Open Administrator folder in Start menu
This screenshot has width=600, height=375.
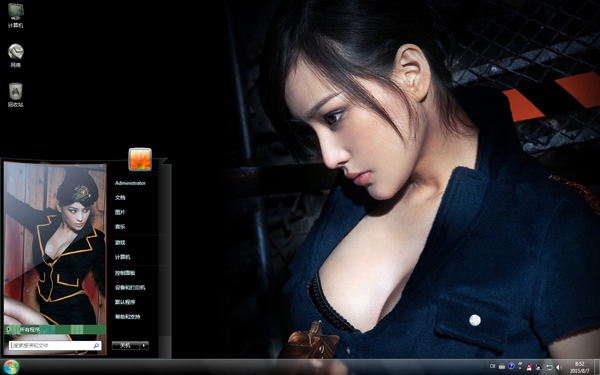coord(130,183)
